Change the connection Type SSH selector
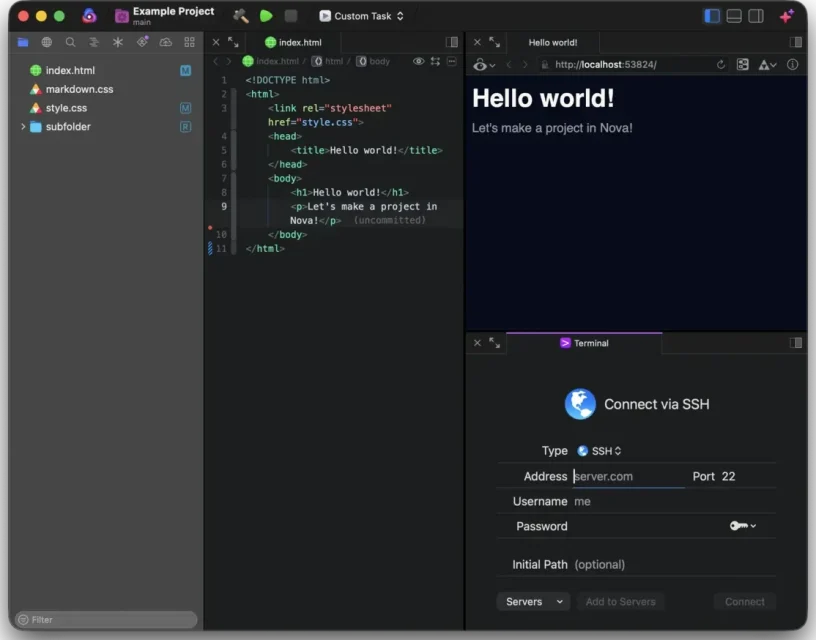 coord(600,451)
